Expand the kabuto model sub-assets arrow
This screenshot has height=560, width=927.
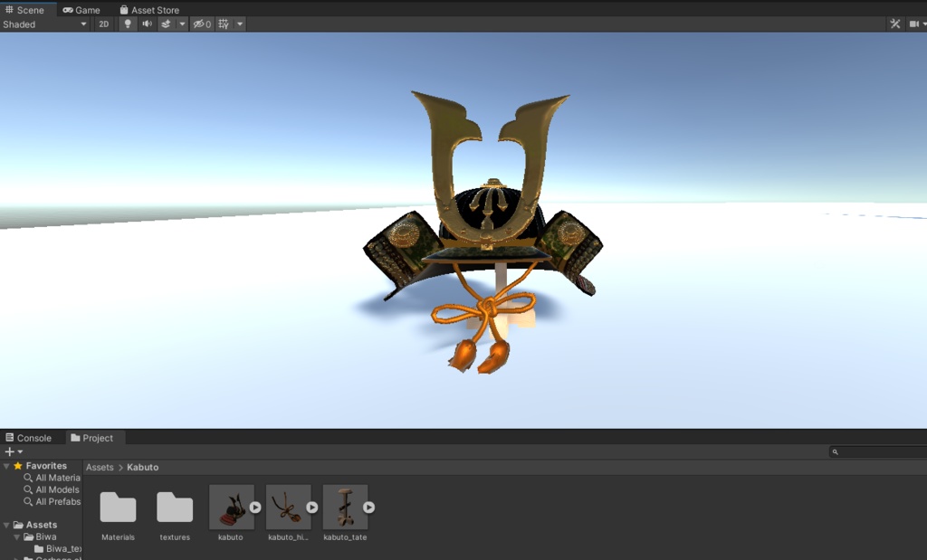pyautogui.click(x=255, y=508)
